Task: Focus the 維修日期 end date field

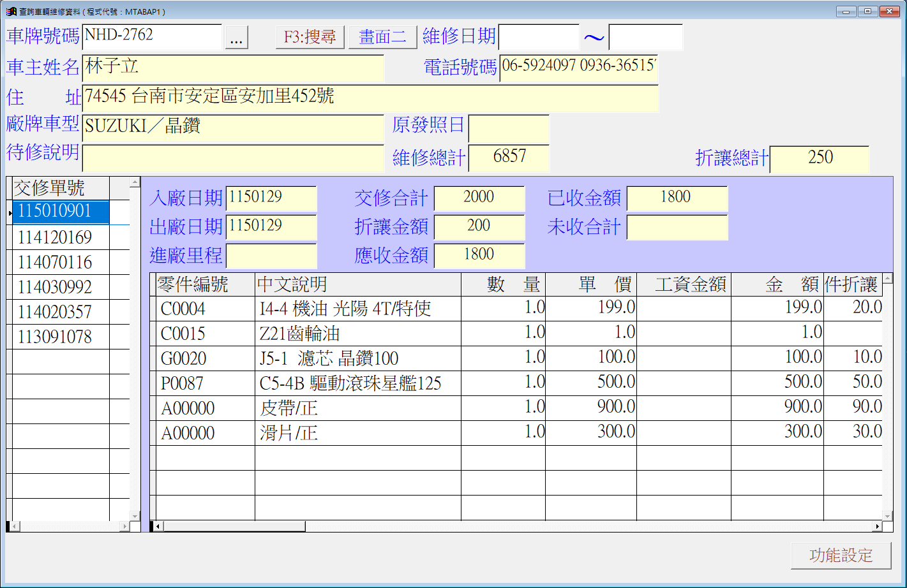Action: (x=646, y=38)
